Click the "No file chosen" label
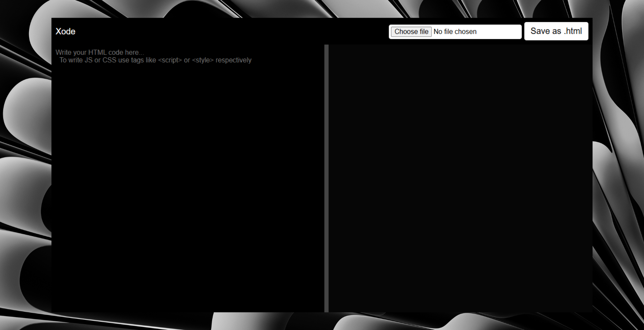 click(455, 31)
